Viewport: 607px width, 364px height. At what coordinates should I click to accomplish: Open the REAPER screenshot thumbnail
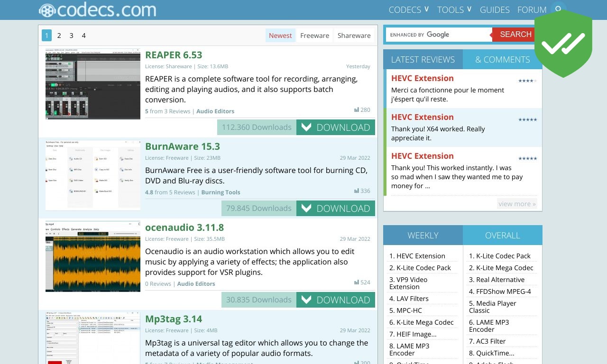[93, 84]
